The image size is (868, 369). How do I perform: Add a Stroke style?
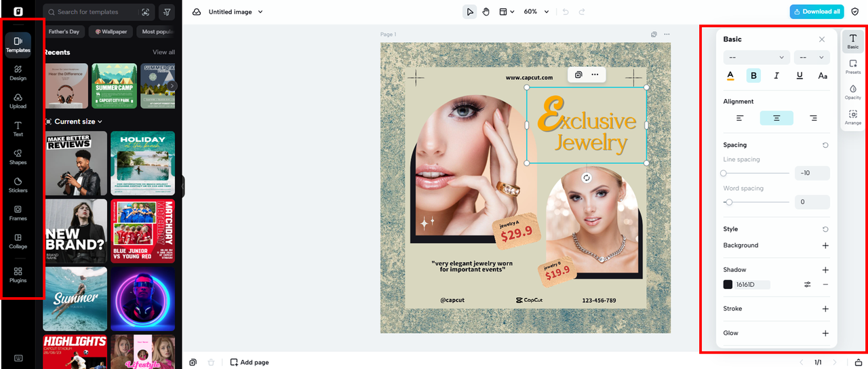(825, 309)
